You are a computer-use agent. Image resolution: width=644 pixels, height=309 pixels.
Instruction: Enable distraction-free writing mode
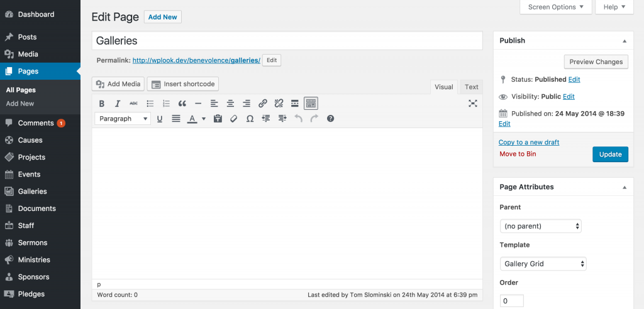473,104
